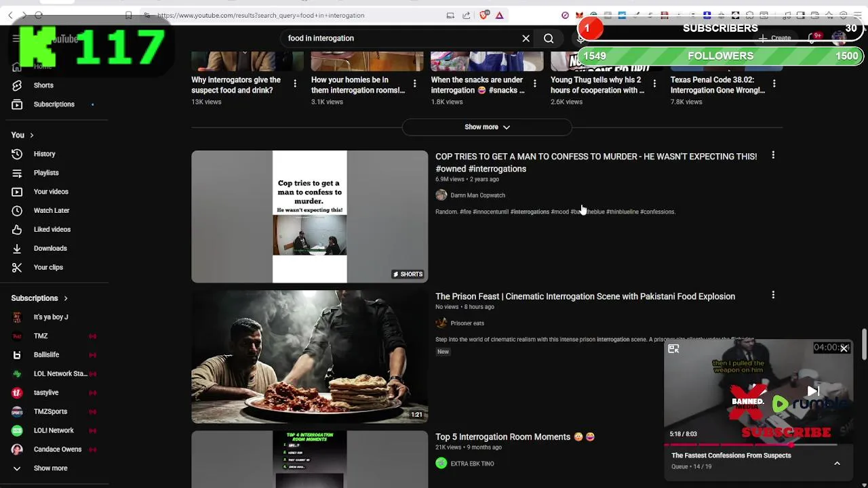Close the miniplayer with the X
The width and height of the screenshot is (868, 488).
pos(844,348)
